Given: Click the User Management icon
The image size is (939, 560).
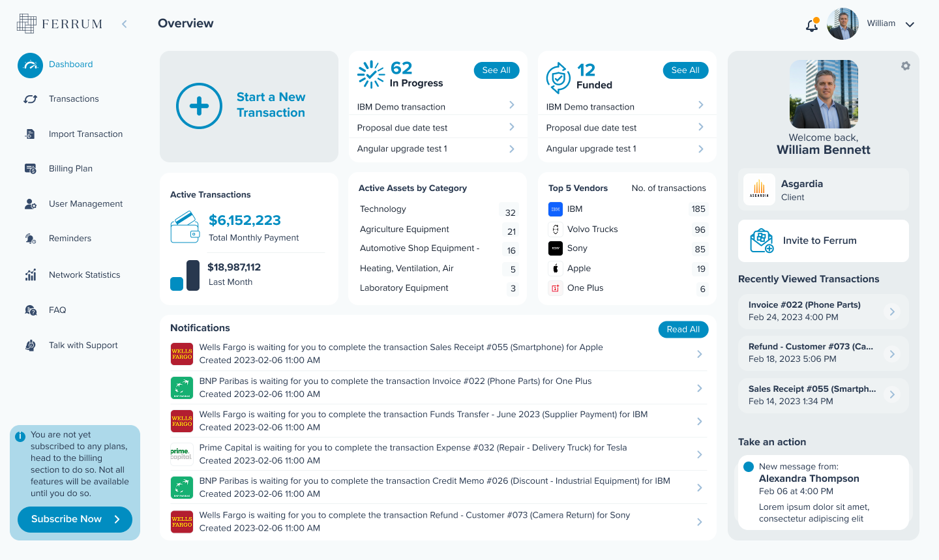Looking at the screenshot, I should pyautogui.click(x=30, y=204).
